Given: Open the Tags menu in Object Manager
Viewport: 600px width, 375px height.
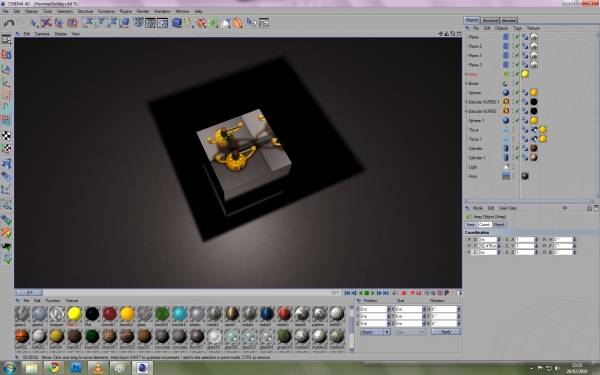Looking at the screenshot, I should coord(517,28).
